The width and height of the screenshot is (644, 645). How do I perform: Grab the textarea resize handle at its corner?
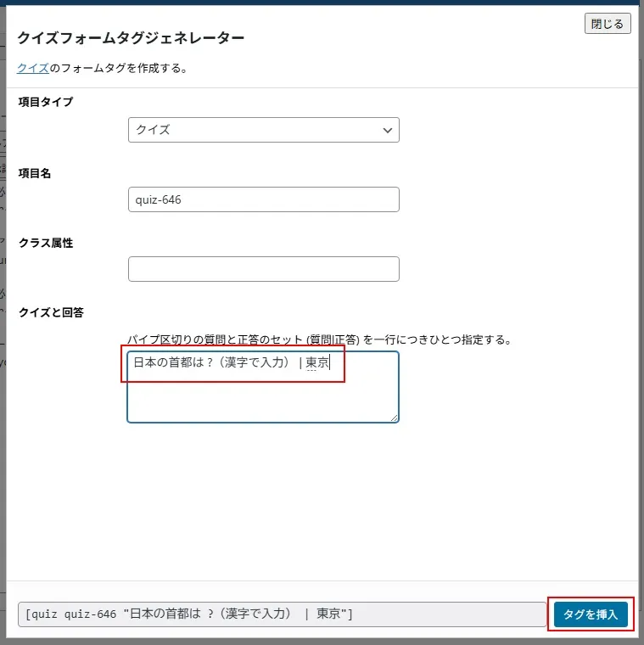[395, 418]
